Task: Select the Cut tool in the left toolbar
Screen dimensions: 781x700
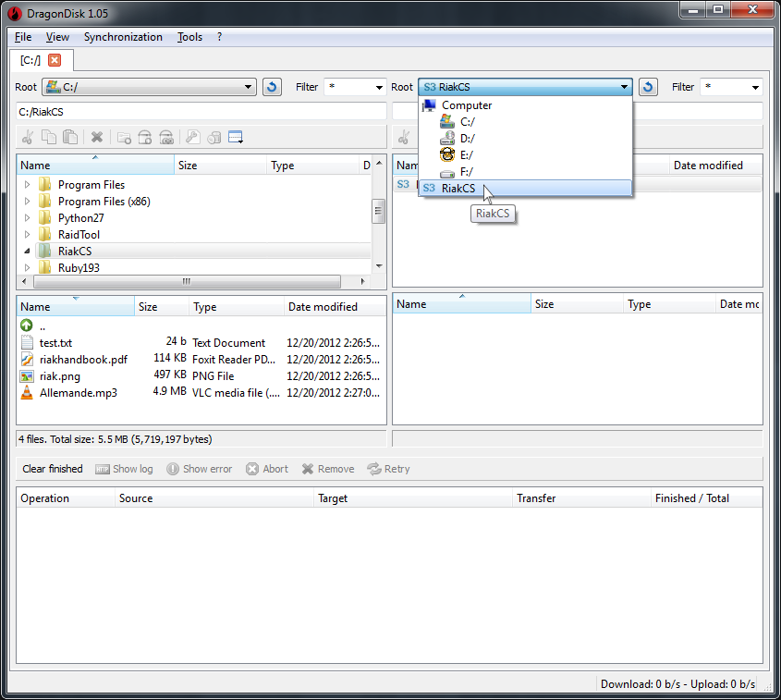Action: [x=29, y=137]
